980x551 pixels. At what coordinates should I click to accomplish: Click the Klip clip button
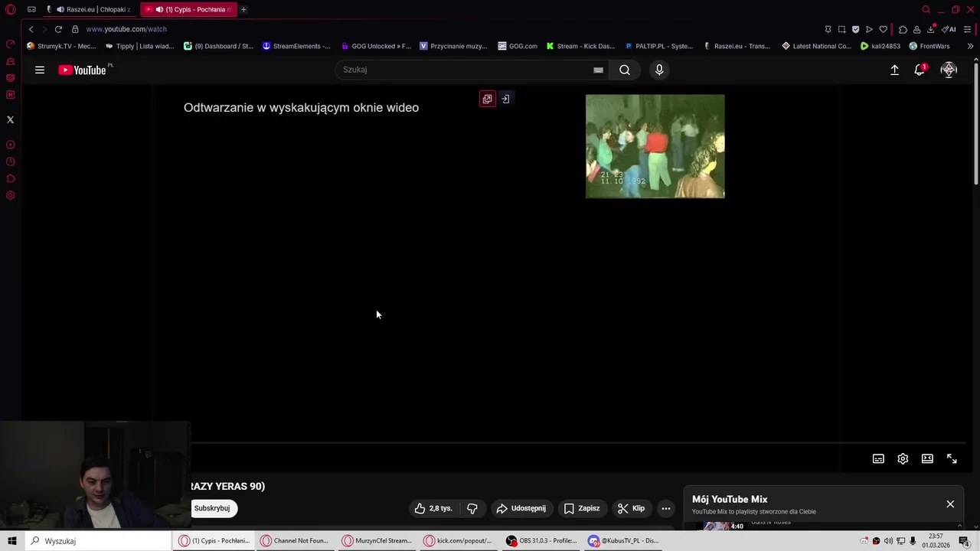click(x=632, y=508)
